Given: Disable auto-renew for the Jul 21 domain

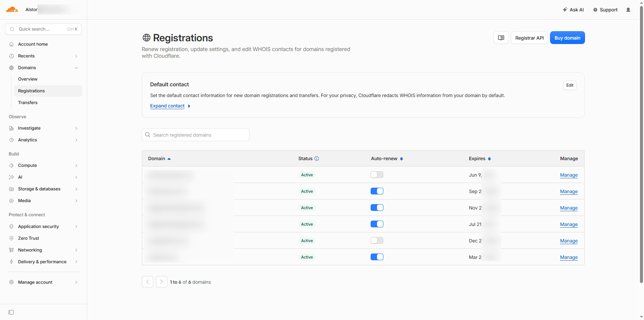Looking at the screenshot, I should [377, 224].
